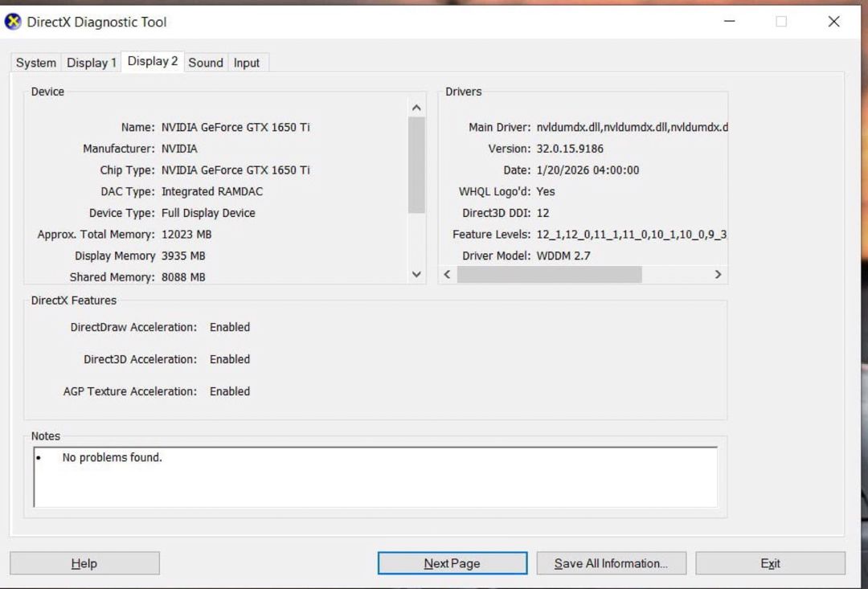This screenshot has height=589, width=868.
Task: Click DirectDraw Acceleration 'Enabled' value
Action: coord(230,327)
